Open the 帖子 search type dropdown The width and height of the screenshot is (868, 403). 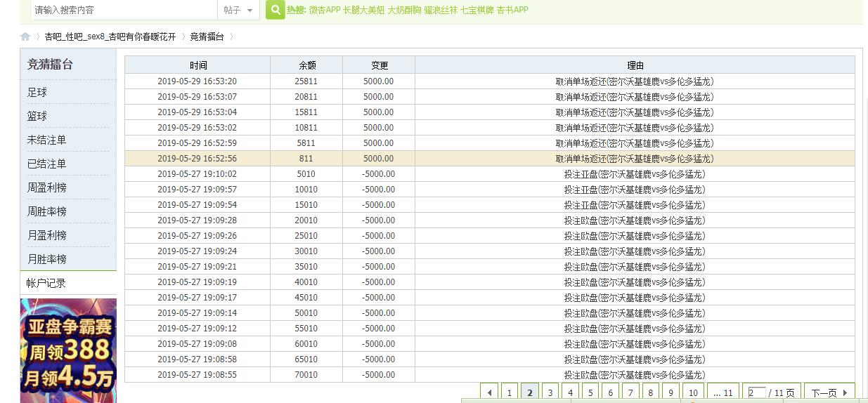click(239, 10)
